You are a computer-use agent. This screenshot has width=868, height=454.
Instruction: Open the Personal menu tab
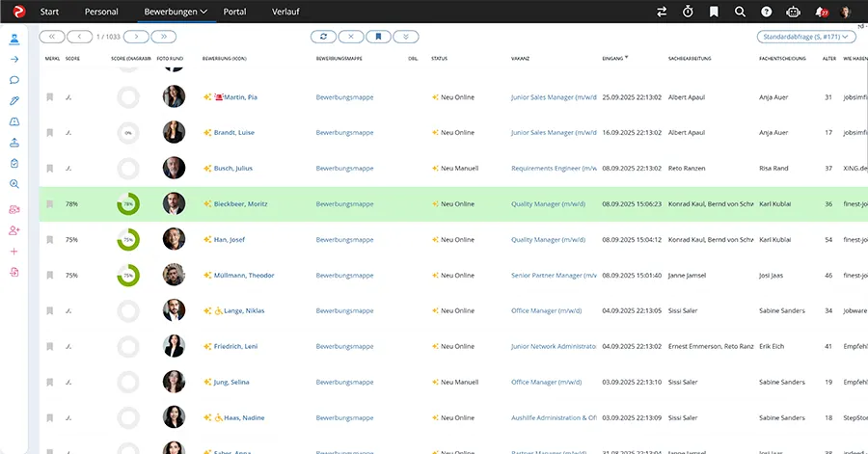[101, 12]
